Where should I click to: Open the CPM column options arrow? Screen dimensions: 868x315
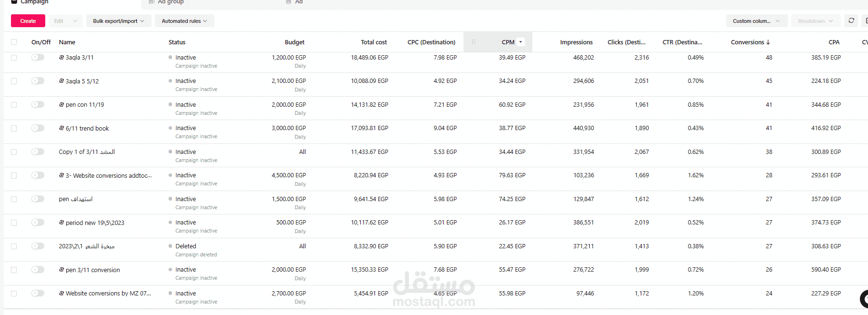tap(521, 42)
